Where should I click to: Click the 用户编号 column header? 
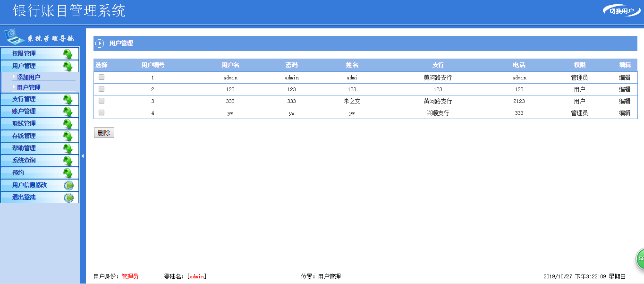click(x=153, y=65)
